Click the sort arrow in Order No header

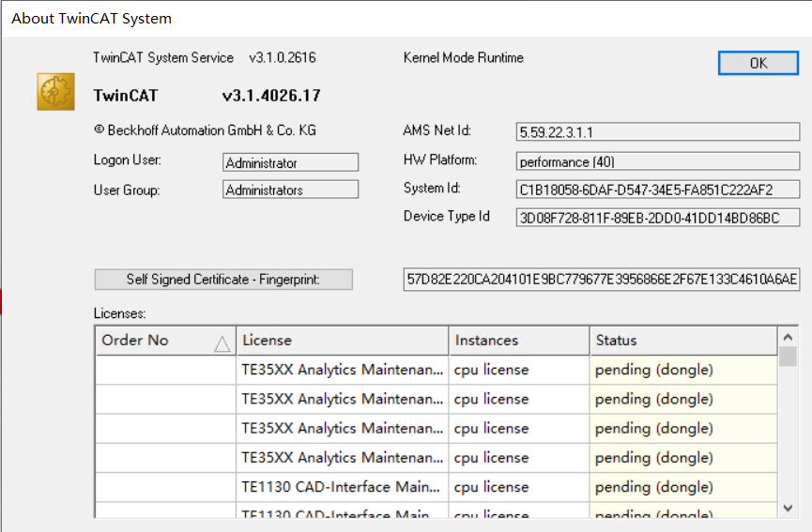(222, 343)
